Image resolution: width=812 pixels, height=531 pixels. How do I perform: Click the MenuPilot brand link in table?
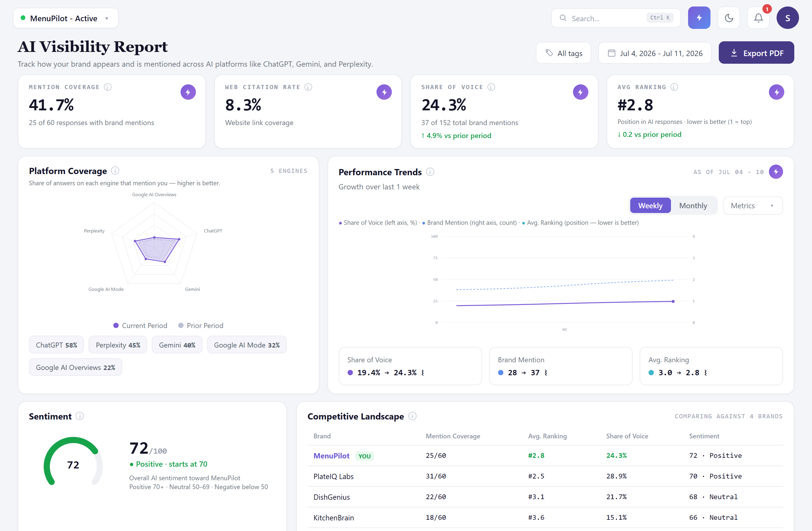coord(331,456)
